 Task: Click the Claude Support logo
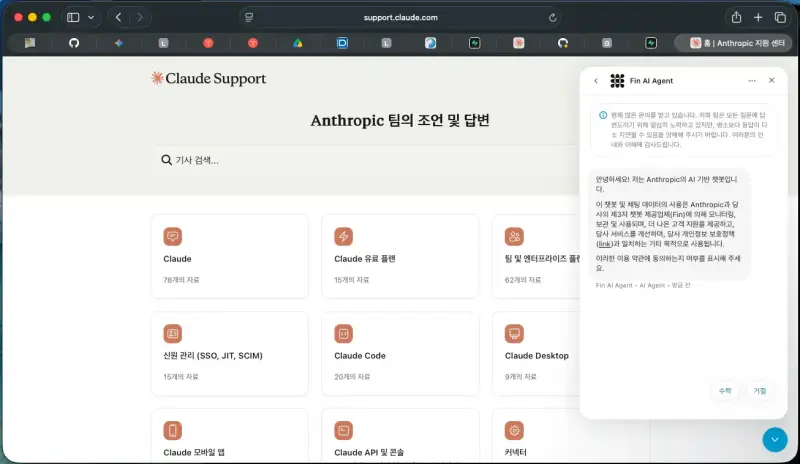[208, 79]
